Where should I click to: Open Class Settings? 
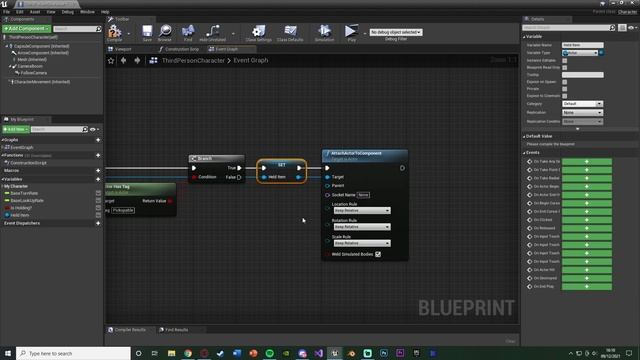tap(258, 33)
